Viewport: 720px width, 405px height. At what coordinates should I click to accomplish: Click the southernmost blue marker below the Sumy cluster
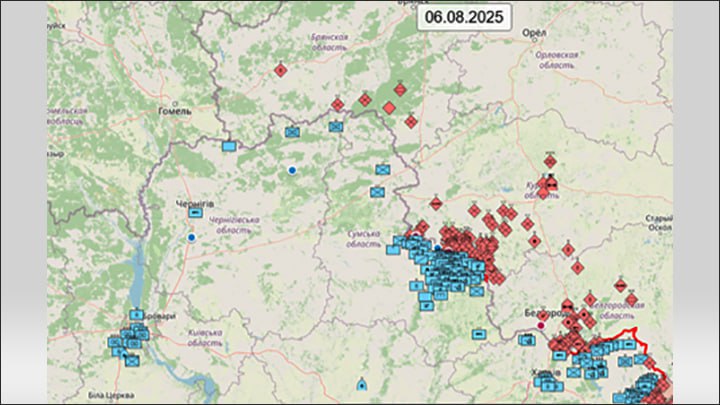click(x=427, y=306)
